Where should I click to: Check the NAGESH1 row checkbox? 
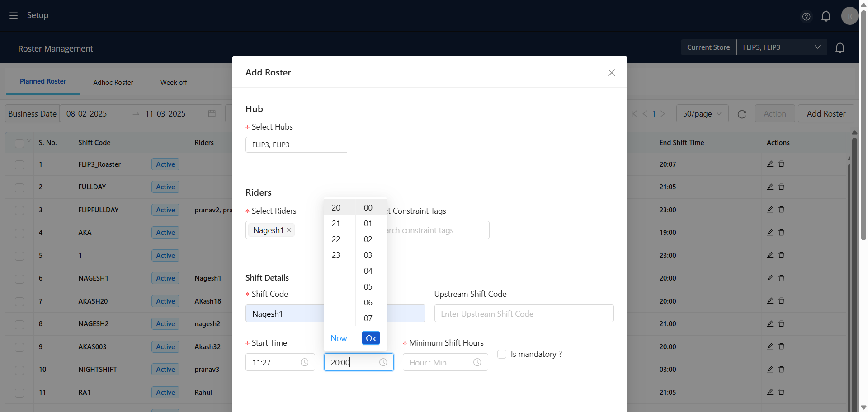click(19, 278)
